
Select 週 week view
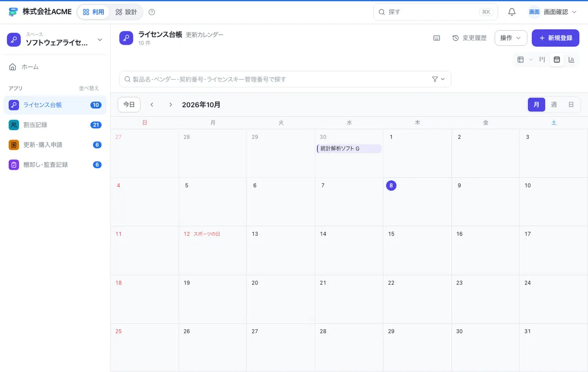pos(554,105)
